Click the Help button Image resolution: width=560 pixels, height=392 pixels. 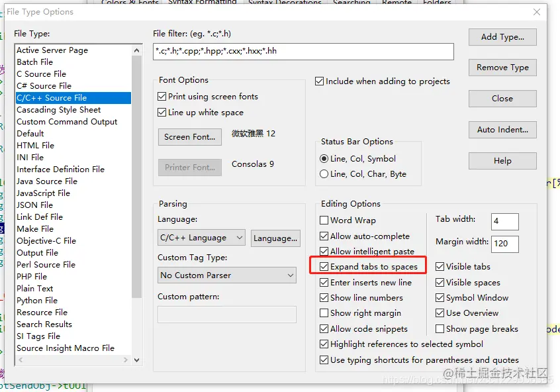pos(502,161)
